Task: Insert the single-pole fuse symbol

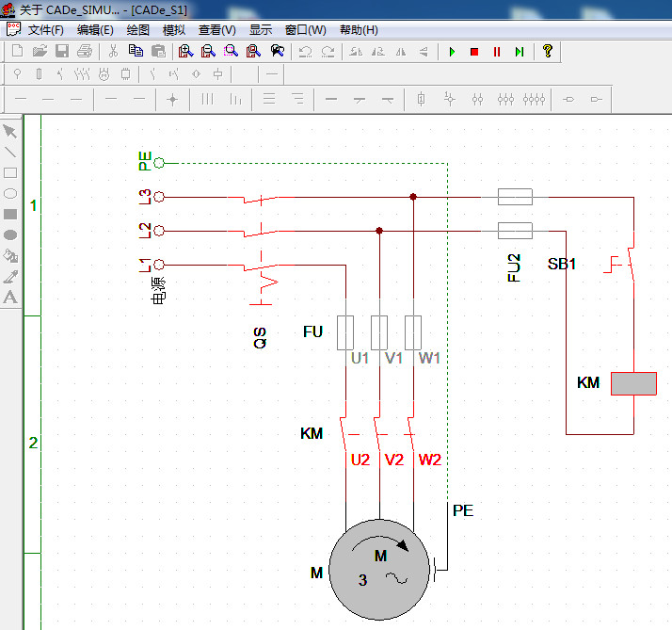Action: (x=422, y=100)
